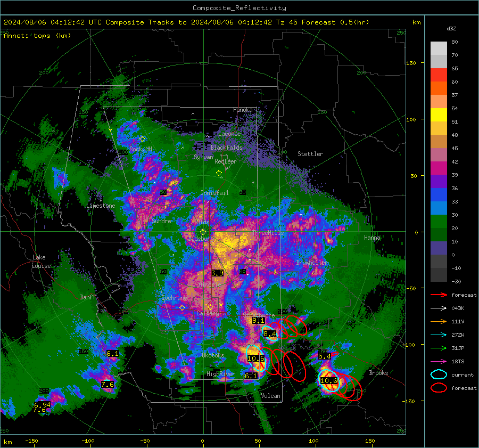
Task: Click the Banff city label
Action: click(88, 297)
